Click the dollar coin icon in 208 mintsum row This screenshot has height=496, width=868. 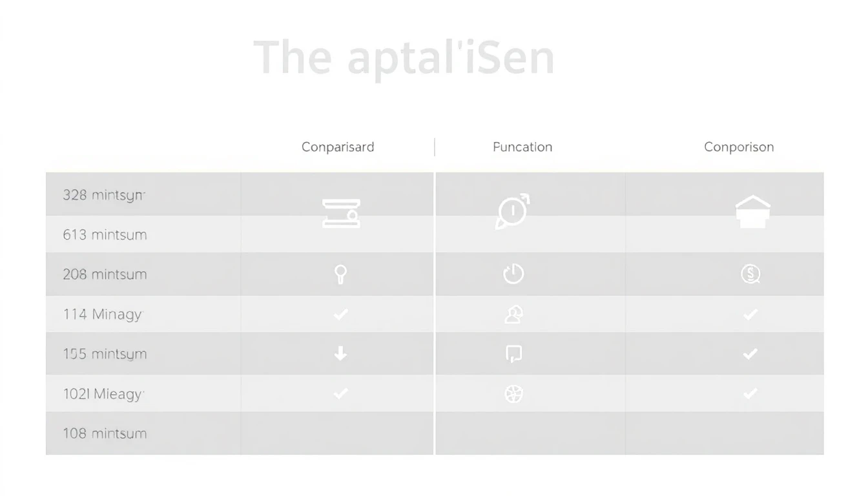[750, 274]
